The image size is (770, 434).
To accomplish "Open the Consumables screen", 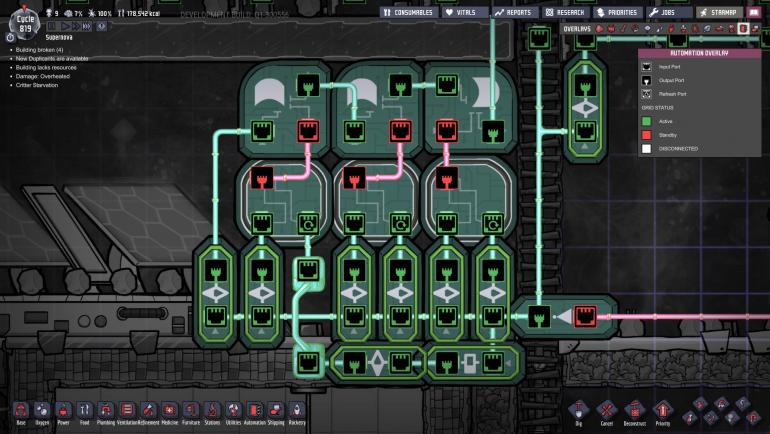I will (x=410, y=12).
